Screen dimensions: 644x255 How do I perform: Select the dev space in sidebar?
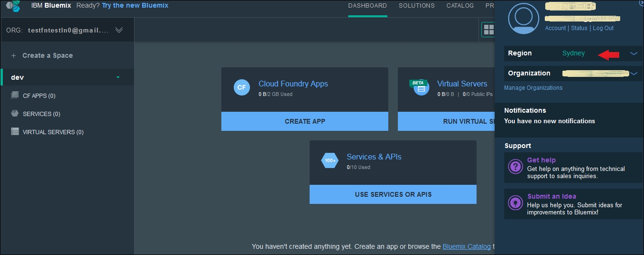click(68, 77)
